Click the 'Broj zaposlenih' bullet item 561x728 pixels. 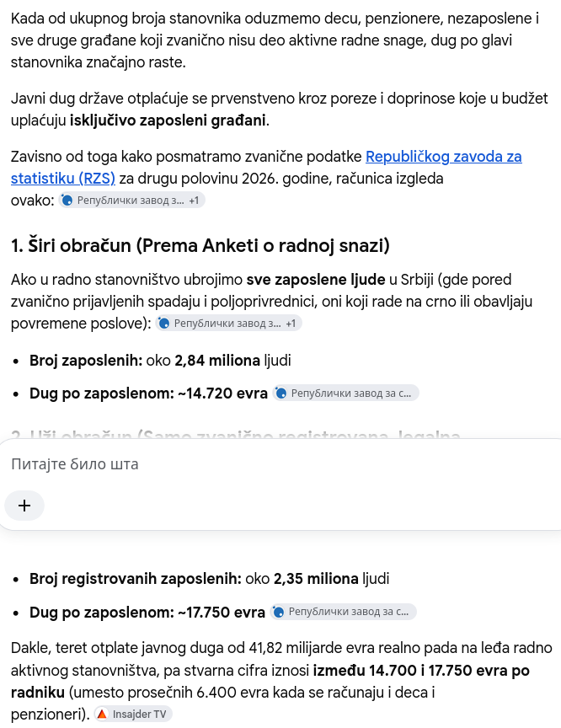pyautogui.click(x=160, y=361)
